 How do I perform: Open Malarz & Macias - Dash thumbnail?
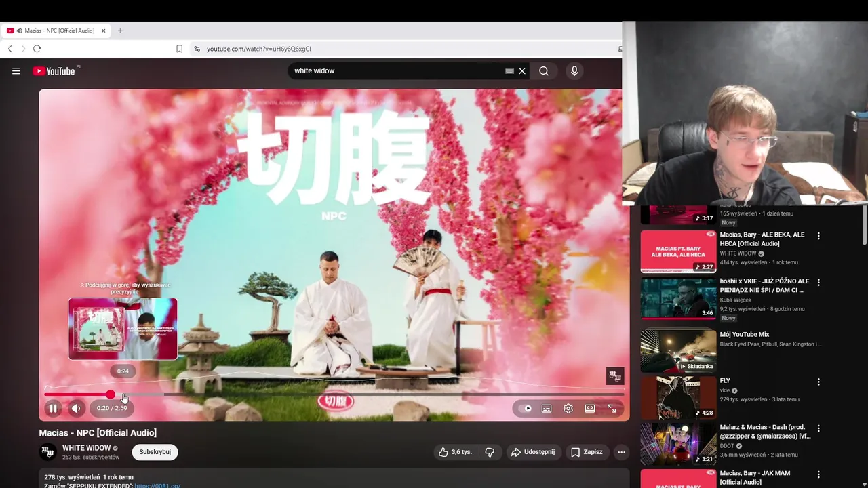(678, 443)
